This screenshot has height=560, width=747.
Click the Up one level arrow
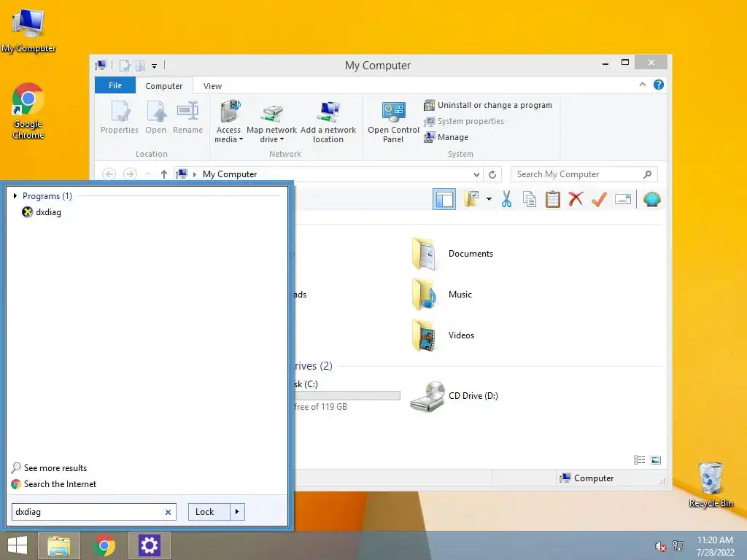[x=164, y=174]
